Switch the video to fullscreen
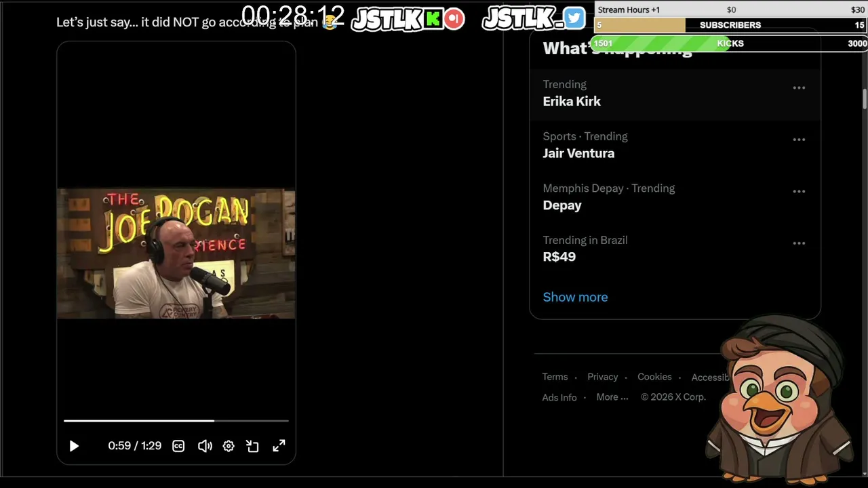Screen dimensions: 868x488 [x=279, y=446]
